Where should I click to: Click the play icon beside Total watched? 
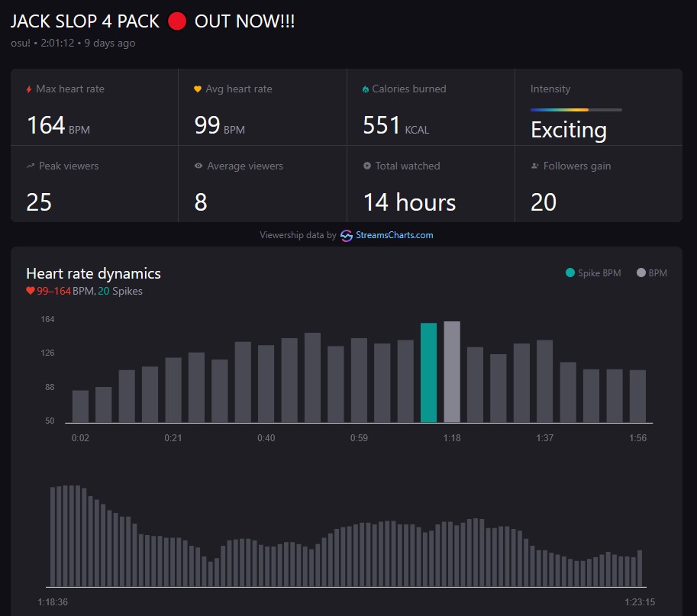tap(366, 166)
